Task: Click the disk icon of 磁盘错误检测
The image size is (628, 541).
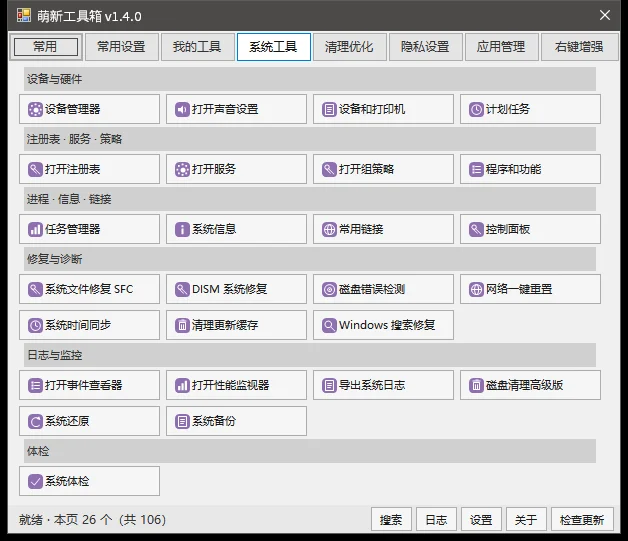Action: tap(329, 289)
